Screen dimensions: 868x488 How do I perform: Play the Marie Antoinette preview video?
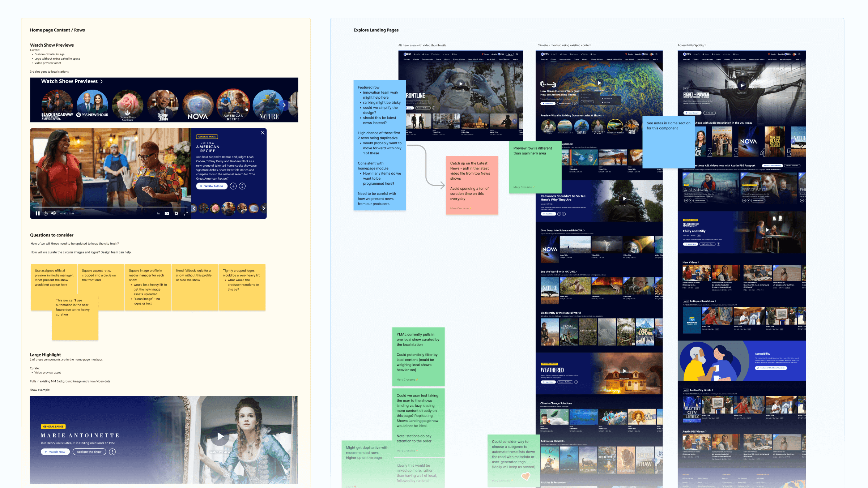coord(220,437)
